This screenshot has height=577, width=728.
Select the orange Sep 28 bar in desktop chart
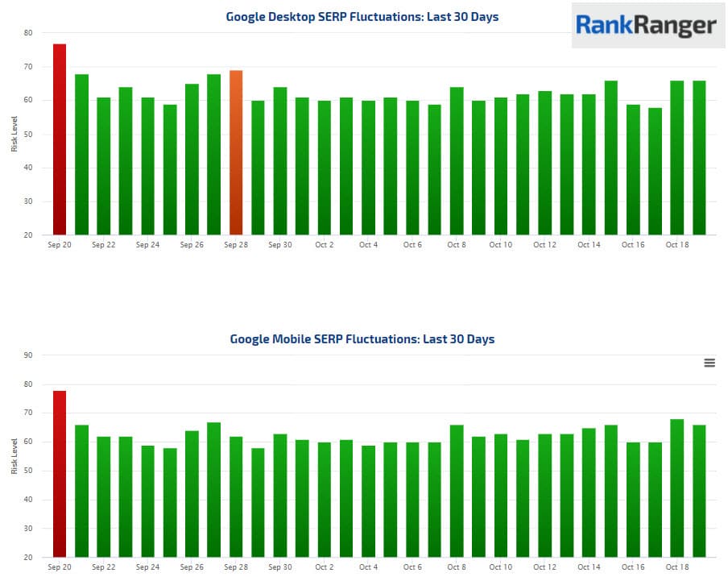tap(236, 153)
